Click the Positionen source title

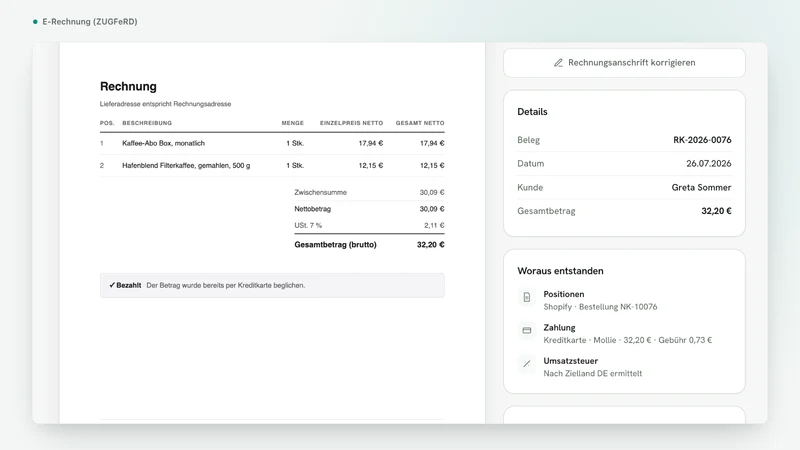coord(564,294)
